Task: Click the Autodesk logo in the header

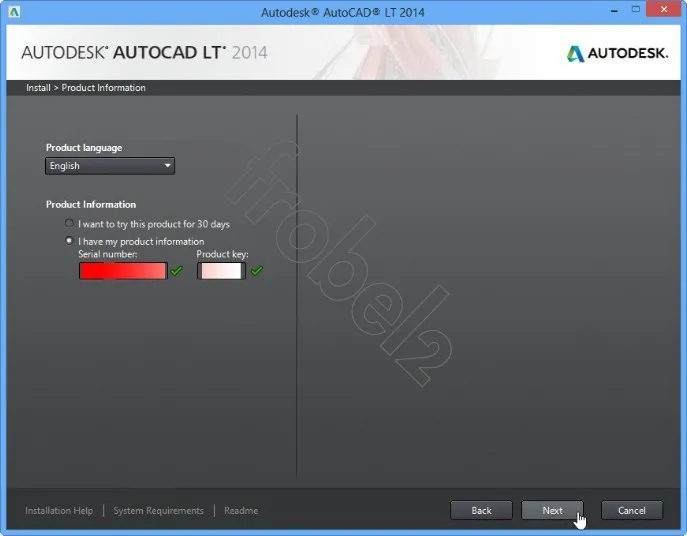Action: [617, 53]
